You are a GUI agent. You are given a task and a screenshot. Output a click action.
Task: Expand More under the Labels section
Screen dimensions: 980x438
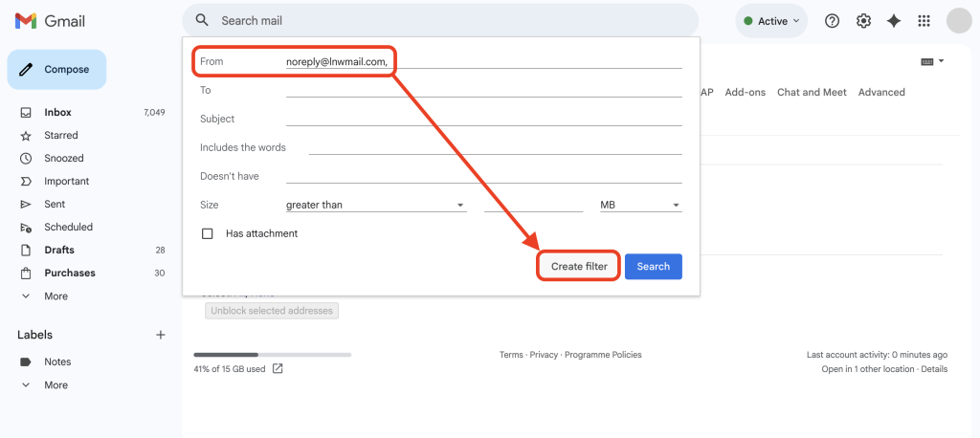pyautogui.click(x=56, y=384)
